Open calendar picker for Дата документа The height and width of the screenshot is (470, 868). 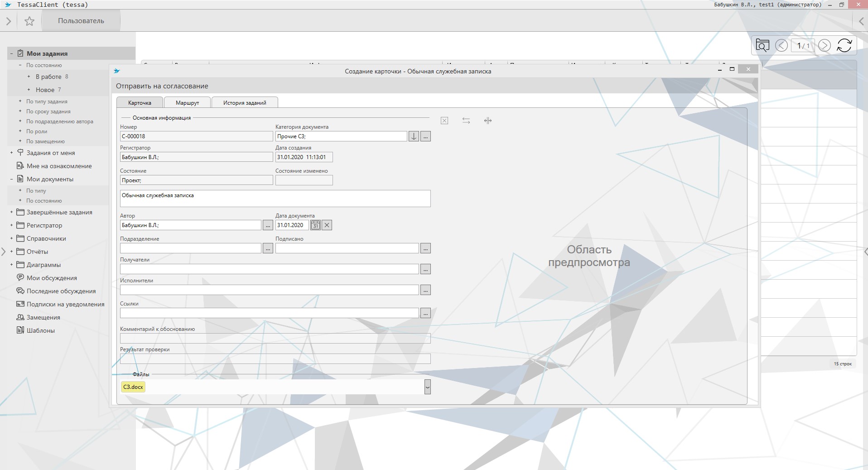pyautogui.click(x=315, y=225)
